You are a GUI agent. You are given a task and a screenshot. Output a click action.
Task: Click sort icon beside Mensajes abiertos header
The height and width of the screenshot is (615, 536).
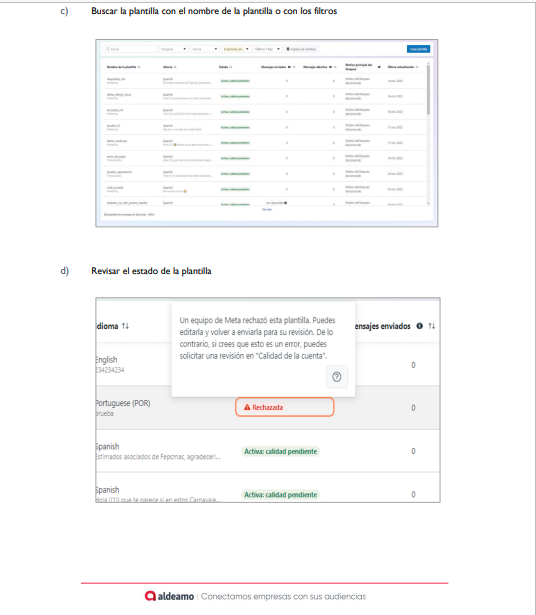point(335,67)
